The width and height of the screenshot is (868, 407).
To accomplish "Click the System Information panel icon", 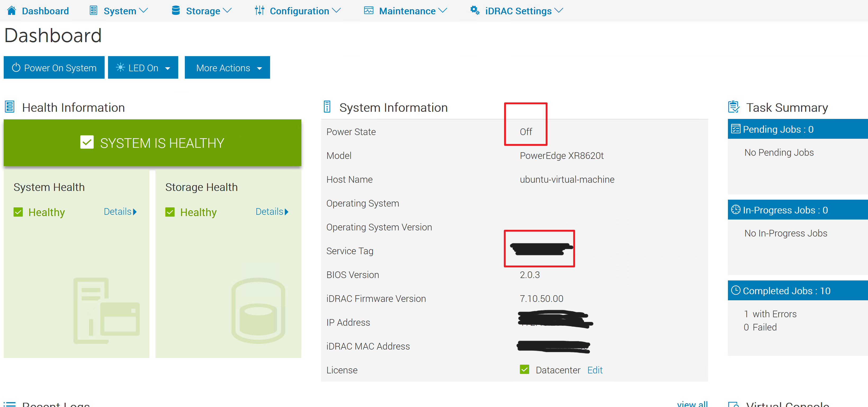I will click(x=327, y=107).
